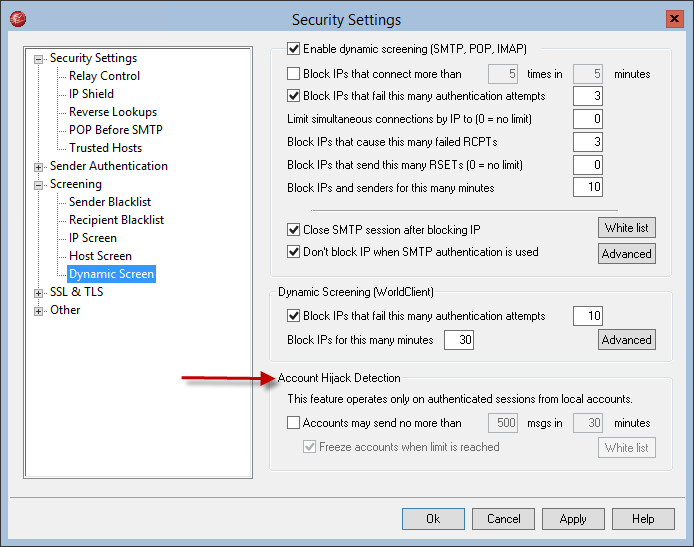Image resolution: width=694 pixels, height=547 pixels.
Task: Click the failed RCPTs count field
Action: [x=588, y=142]
